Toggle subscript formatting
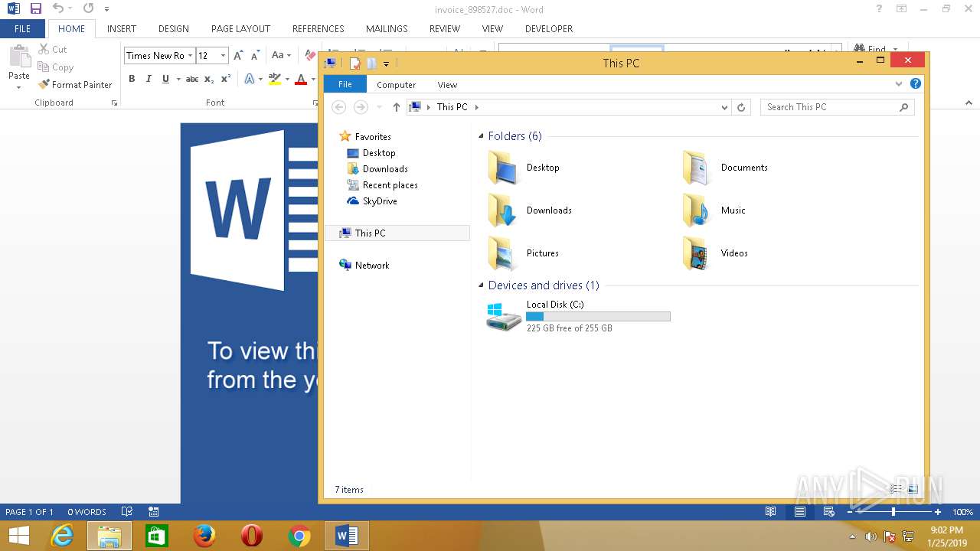This screenshot has height=551, width=980. tap(209, 79)
